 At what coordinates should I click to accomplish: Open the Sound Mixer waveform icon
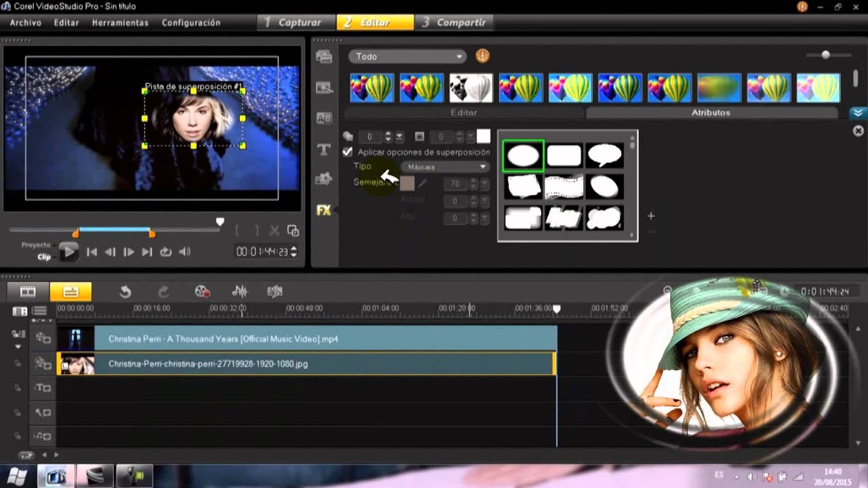pos(239,291)
